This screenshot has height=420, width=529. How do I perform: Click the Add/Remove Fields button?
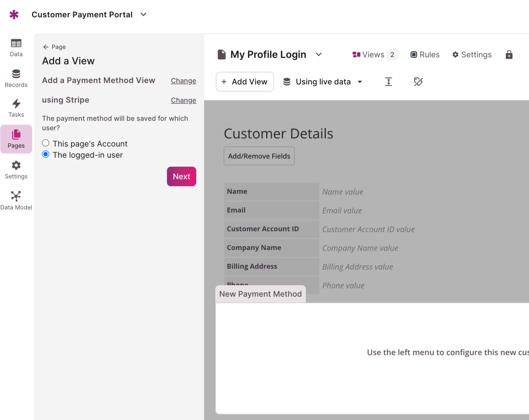[x=259, y=156]
